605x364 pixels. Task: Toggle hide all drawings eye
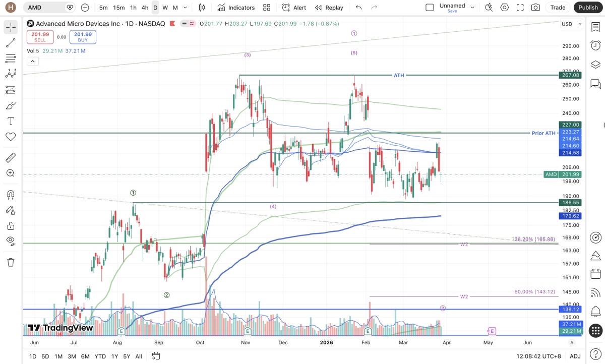(11, 241)
